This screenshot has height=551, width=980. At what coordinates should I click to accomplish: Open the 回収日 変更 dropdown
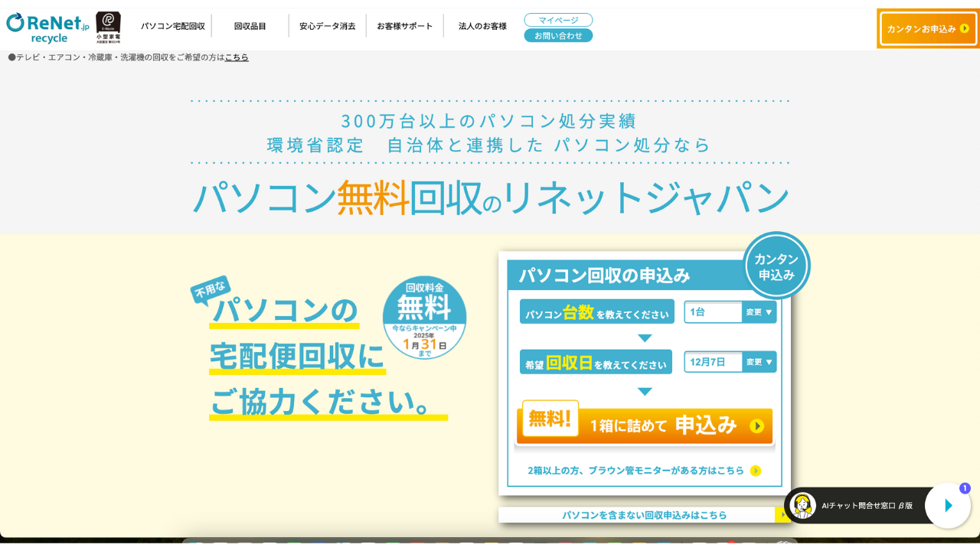tap(759, 362)
